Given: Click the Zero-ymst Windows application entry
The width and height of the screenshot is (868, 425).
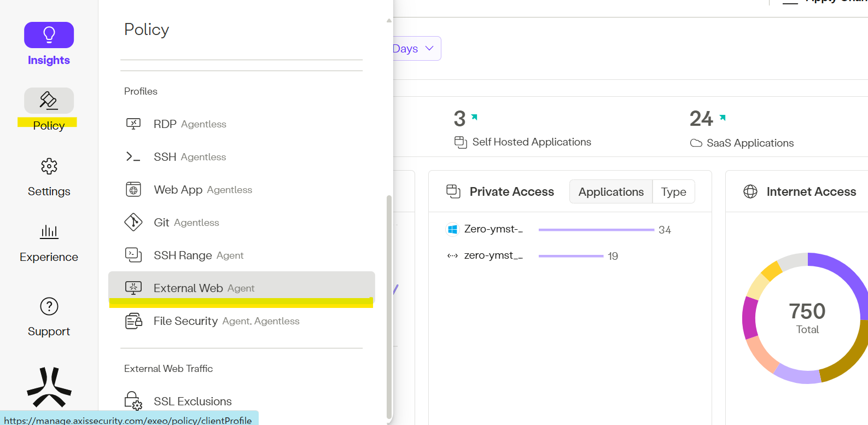Looking at the screenshot, I should (x=492, y=229).
